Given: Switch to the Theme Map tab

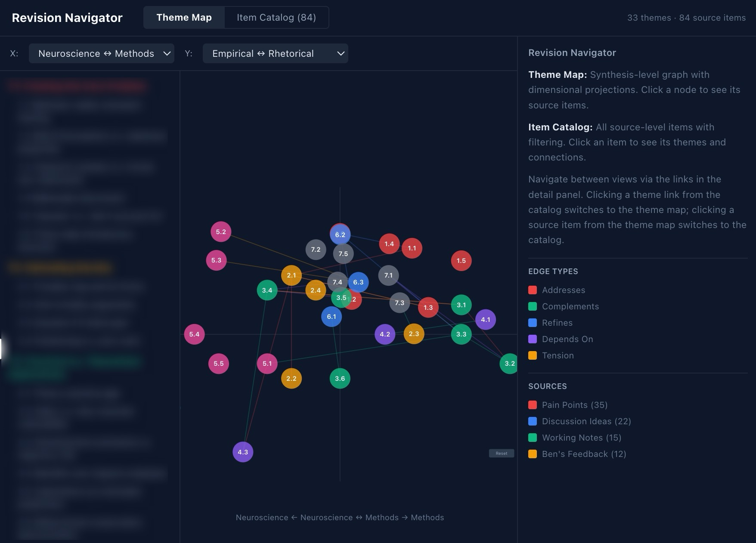Looking at the screenshot, I should 184,18.
